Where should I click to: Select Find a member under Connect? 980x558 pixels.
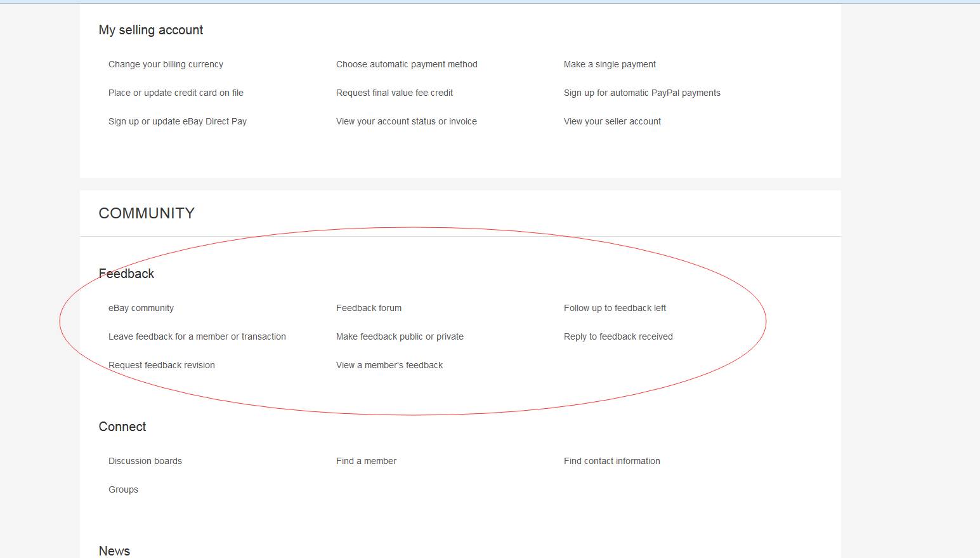pyautogui.click(x=366, y=461)
